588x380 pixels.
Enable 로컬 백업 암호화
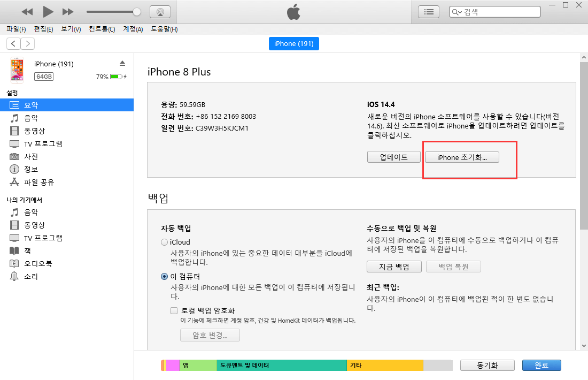pos(174,310)
